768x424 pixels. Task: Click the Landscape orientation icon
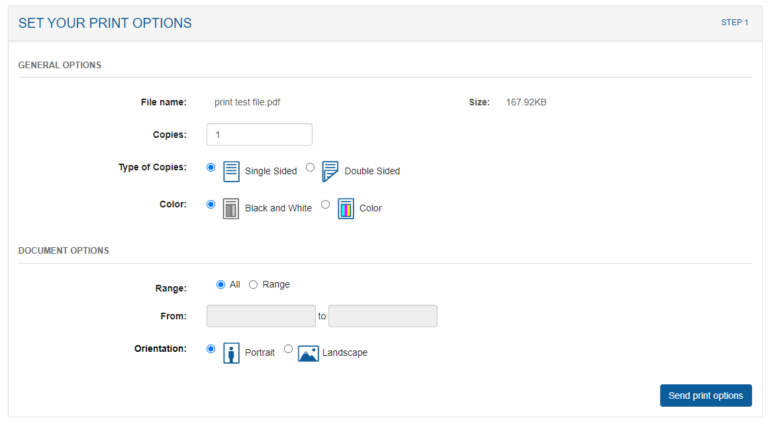pos(308,353)
